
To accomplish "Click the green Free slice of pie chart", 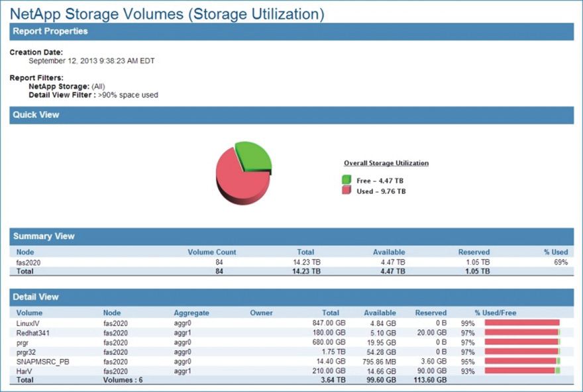I will (x=255, y=156).
